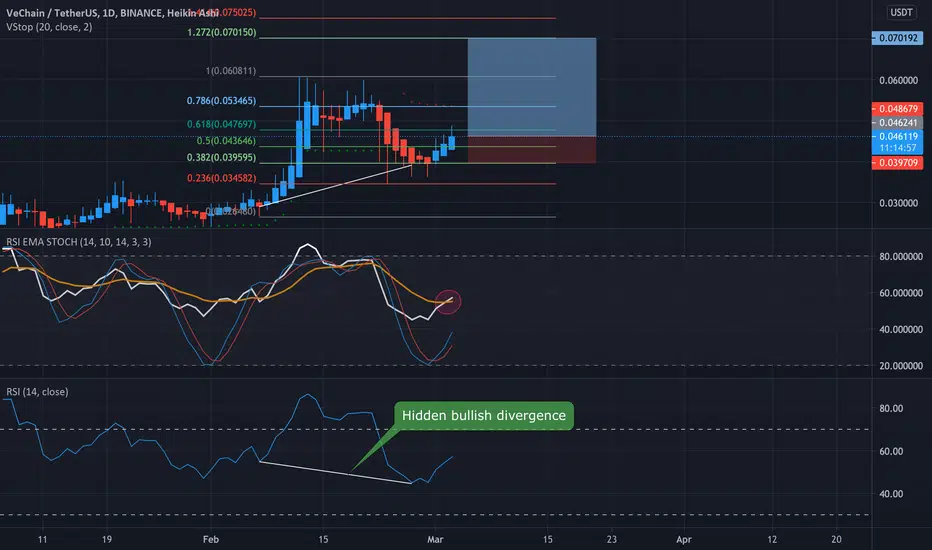Select the VStop (20, close, 2) indicator label
The height and width of the screenshot is (550, 932).
[49, 27]
